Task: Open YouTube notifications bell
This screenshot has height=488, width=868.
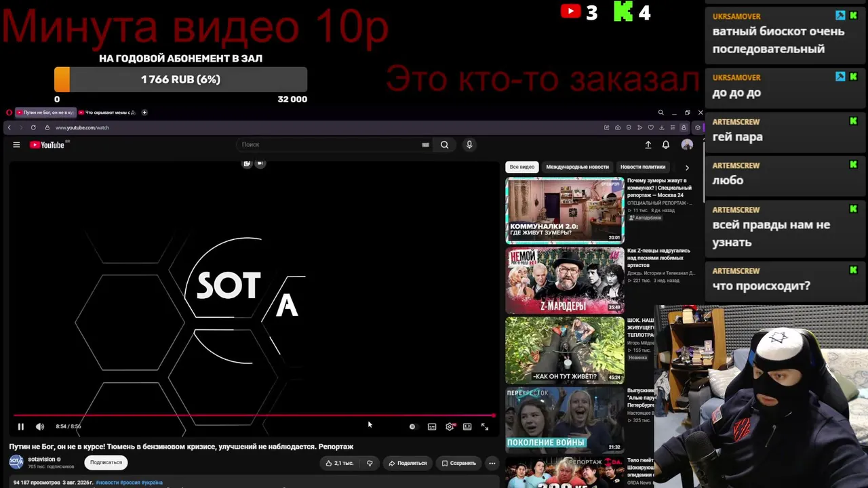Action: [666, 144]
